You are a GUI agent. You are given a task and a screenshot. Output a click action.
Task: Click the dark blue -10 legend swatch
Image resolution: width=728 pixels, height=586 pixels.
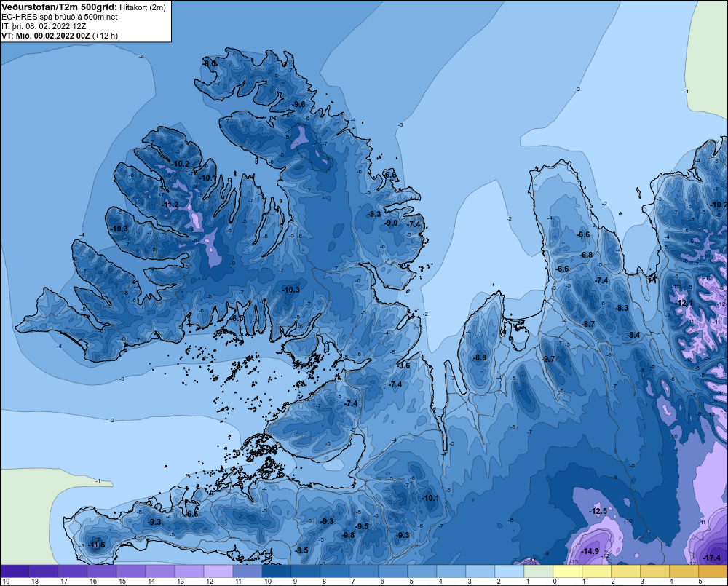pyautogui.click(x=276, y=571)
